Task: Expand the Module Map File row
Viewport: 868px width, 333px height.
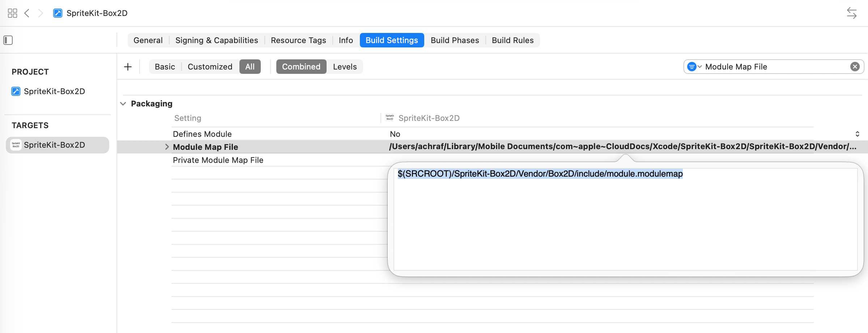Action: click(167, 147)
